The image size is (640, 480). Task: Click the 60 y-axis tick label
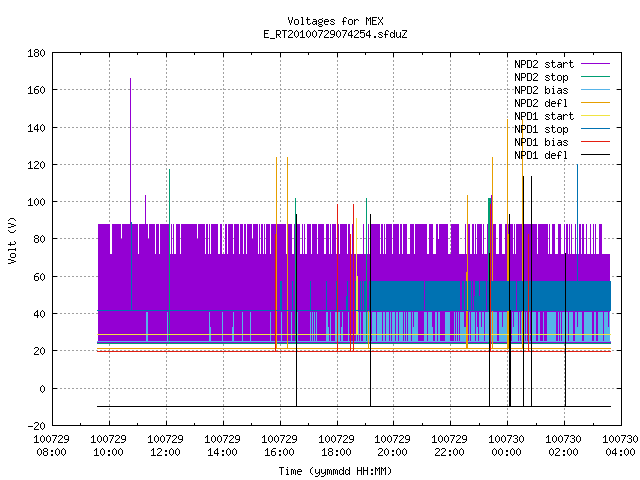39,277
